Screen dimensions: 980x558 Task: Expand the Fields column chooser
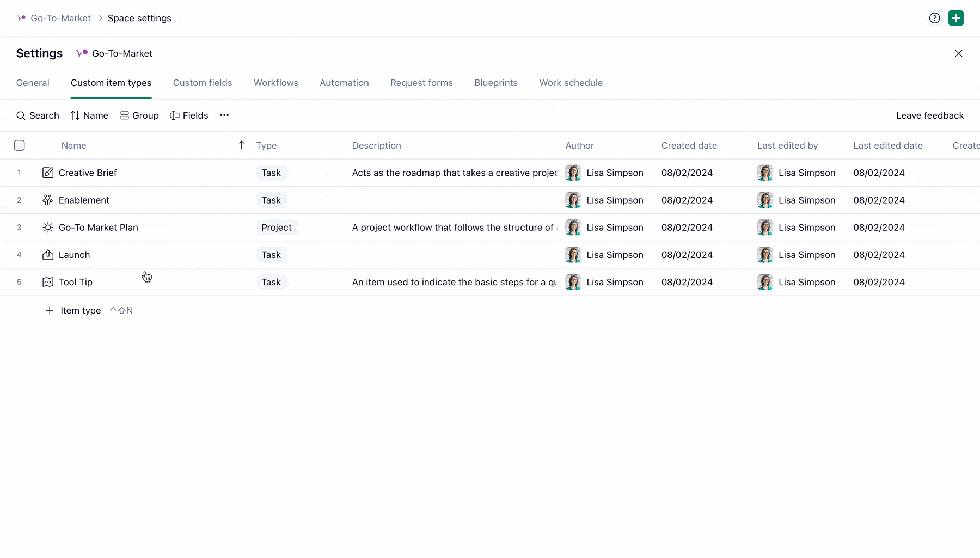(x=189, y=115)
